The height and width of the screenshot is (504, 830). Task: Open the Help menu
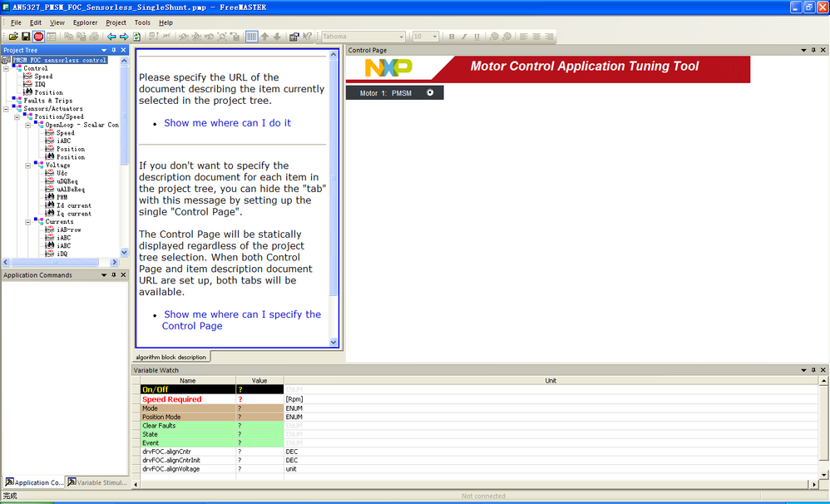tap(166, 22)
